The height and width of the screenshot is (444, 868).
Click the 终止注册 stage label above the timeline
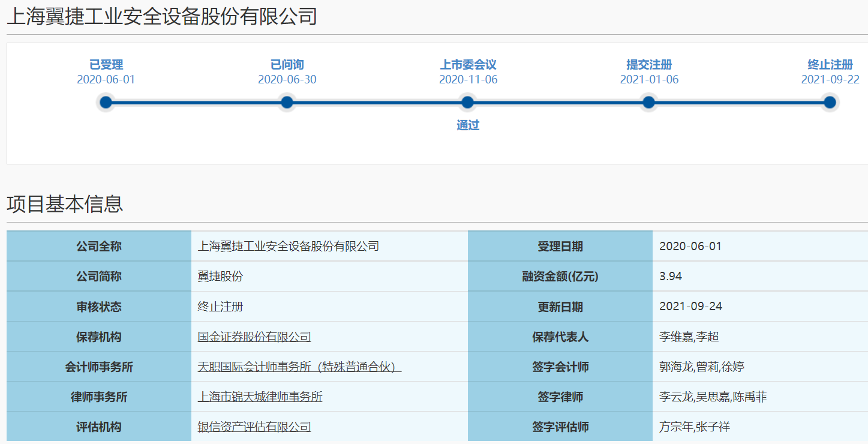[830, 65]
